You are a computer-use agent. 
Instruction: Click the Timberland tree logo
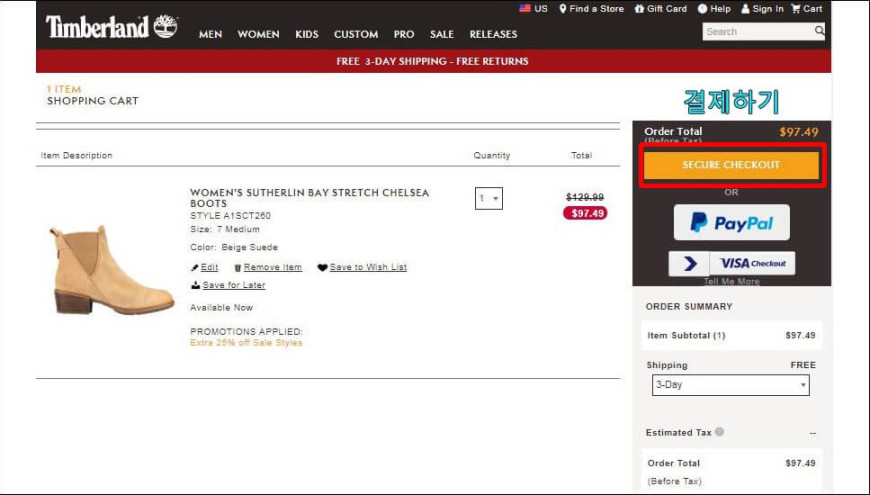click(x=165, y=26)
